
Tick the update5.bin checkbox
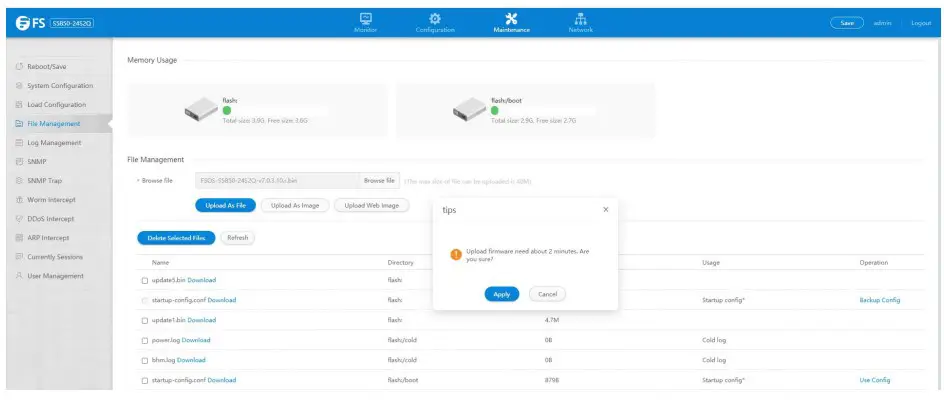coord(144,281)
